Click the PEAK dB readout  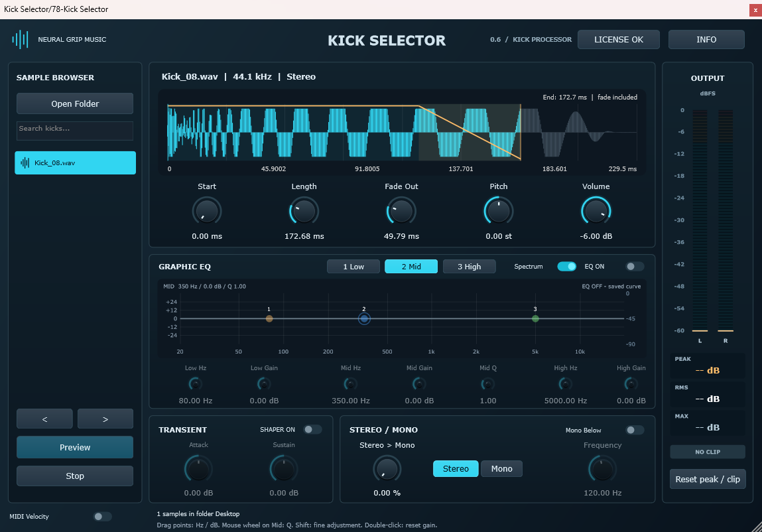tap(708, 366)
